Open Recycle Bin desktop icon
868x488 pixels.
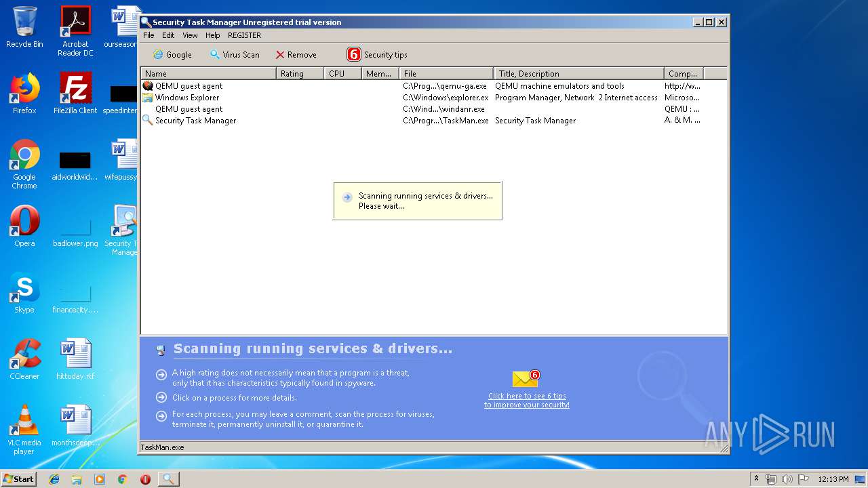24,27
